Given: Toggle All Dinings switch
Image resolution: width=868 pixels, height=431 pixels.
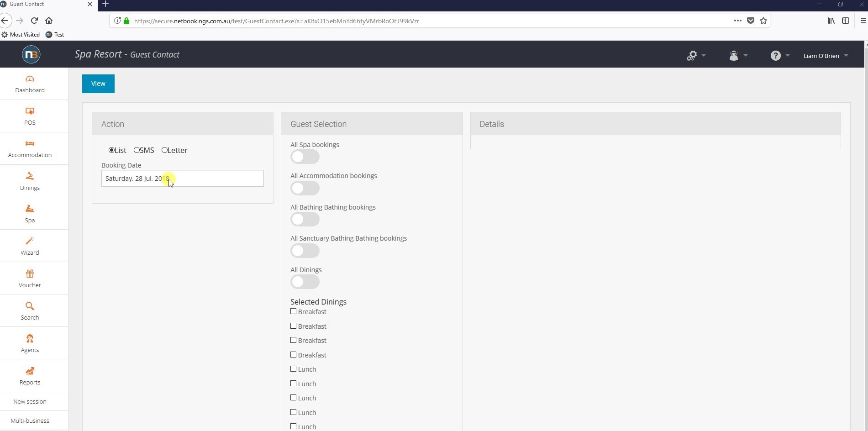Looking at the screenshot, I should point(305,282).
